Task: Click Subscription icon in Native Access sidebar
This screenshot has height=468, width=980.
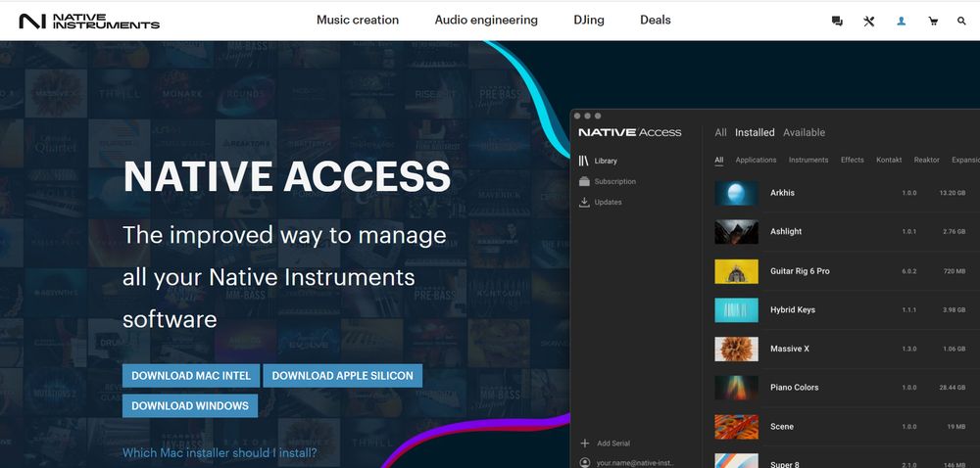Action: [584, 181]
